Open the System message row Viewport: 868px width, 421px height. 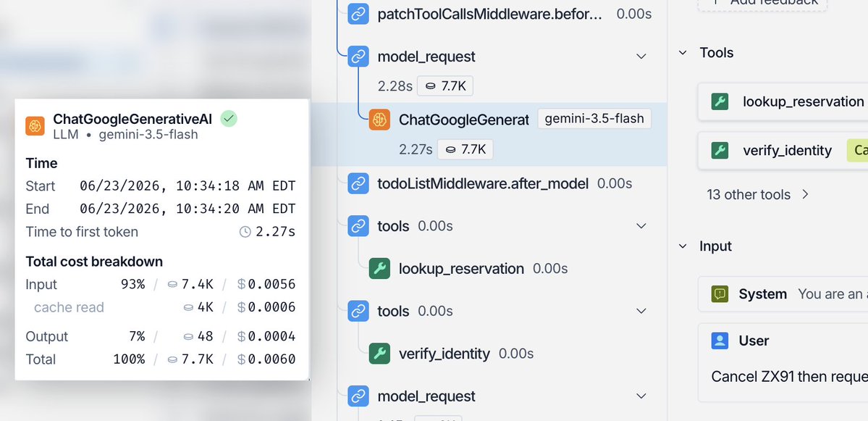[783, 293]
